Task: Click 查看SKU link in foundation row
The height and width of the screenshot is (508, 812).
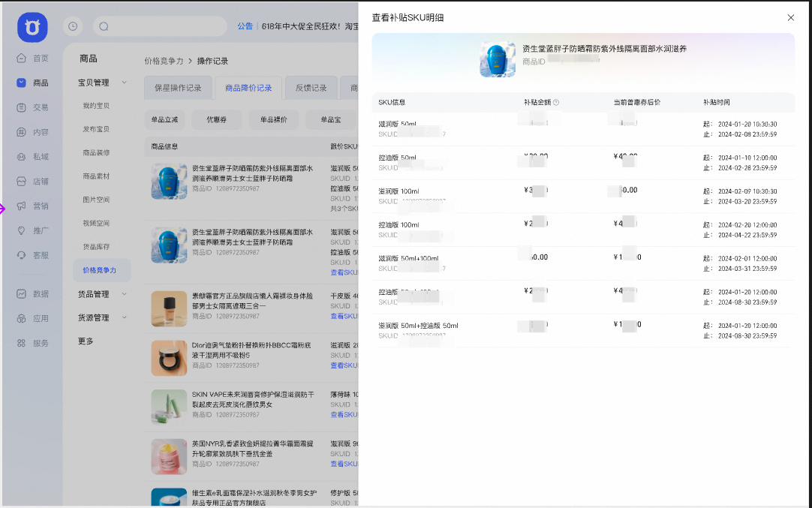Action: 344,316
